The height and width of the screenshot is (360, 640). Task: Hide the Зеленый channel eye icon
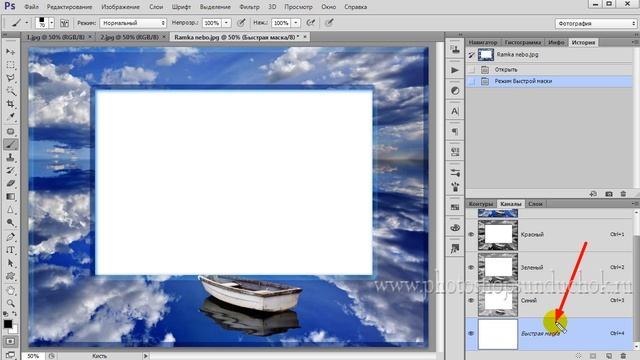(471, 267)
